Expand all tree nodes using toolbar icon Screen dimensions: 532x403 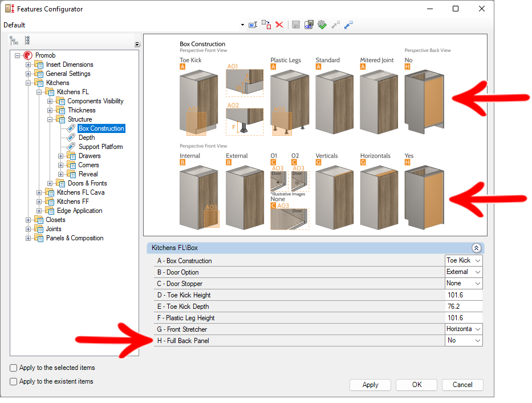[14, 41]
